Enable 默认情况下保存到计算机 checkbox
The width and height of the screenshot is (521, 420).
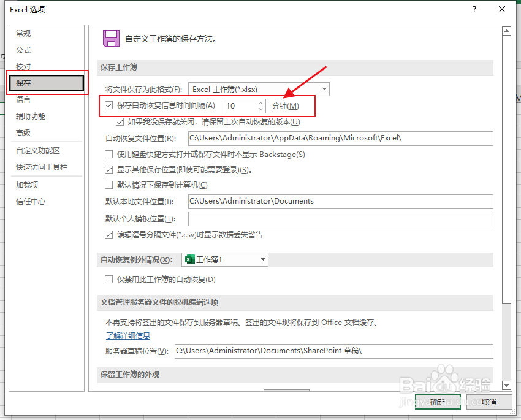[x=108, y=185]
